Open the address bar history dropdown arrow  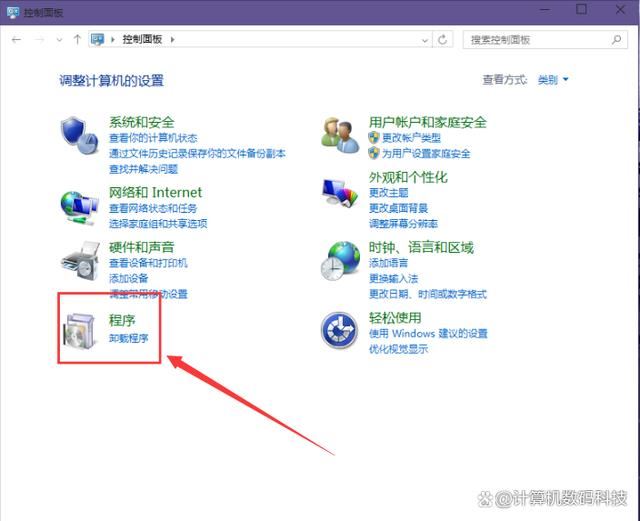(424, 39)
